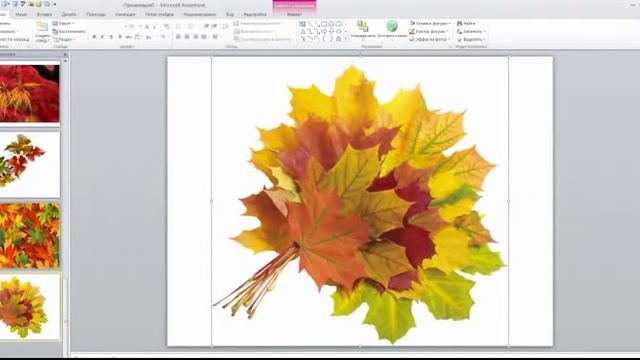Viewport: 640px width, 360px height.
Task: Open the Quick Access Toolbar customize arrow
Action: (55, 4)
